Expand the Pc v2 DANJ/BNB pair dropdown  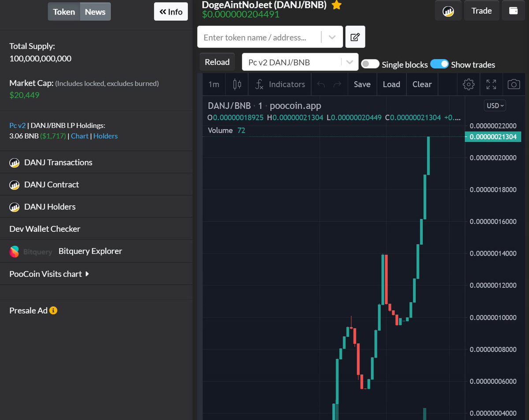coord(350,62)
